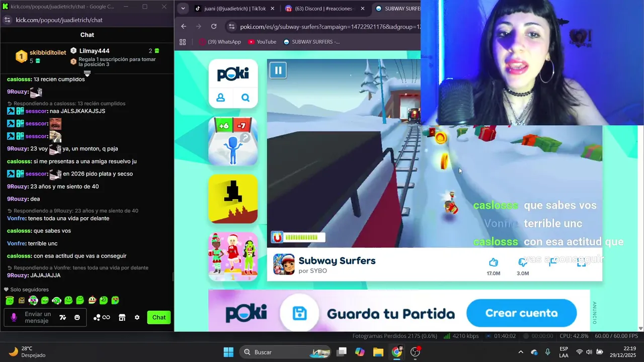644x362 pixels.
Task: Pause the Subway Surfers game
Action: [x=278, y=70]
